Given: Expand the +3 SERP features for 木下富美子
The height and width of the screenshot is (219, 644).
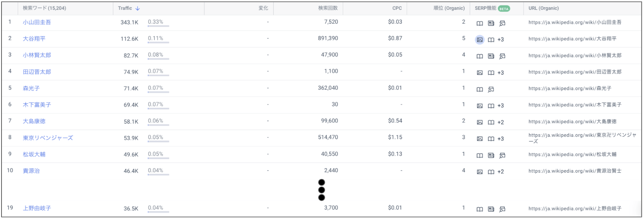Looking at the screenshot, I should pyautogui.click(x=501, y=106).
